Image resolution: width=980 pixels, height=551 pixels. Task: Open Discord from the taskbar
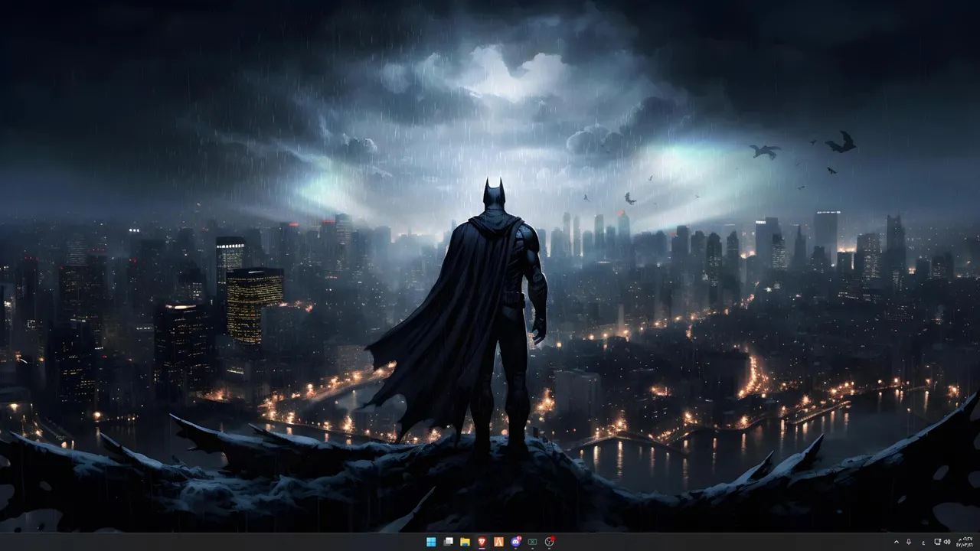[515, 542]
